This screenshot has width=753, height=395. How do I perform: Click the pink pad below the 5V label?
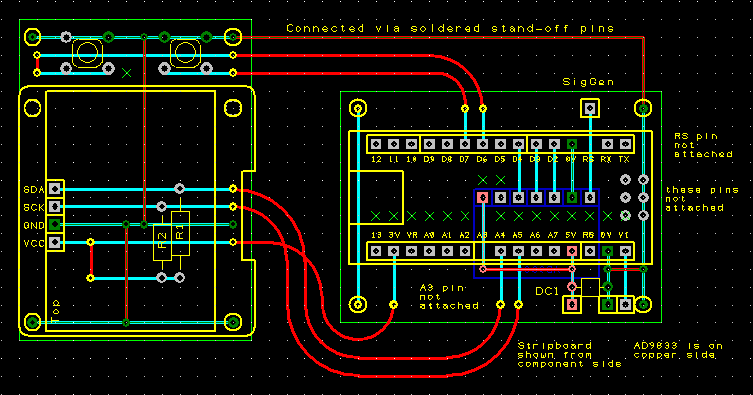571,251
